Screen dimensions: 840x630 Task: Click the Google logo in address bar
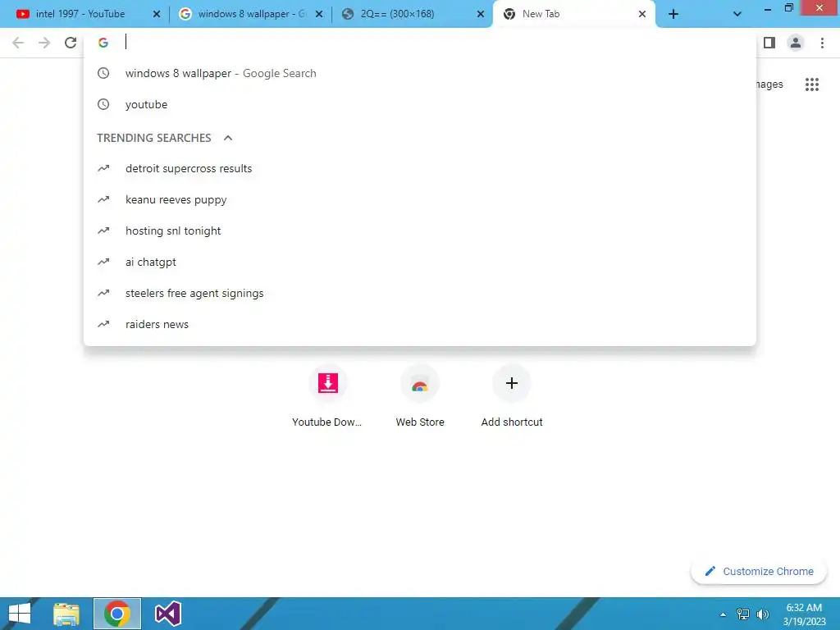pyautogui.click(x=103, y=43)
